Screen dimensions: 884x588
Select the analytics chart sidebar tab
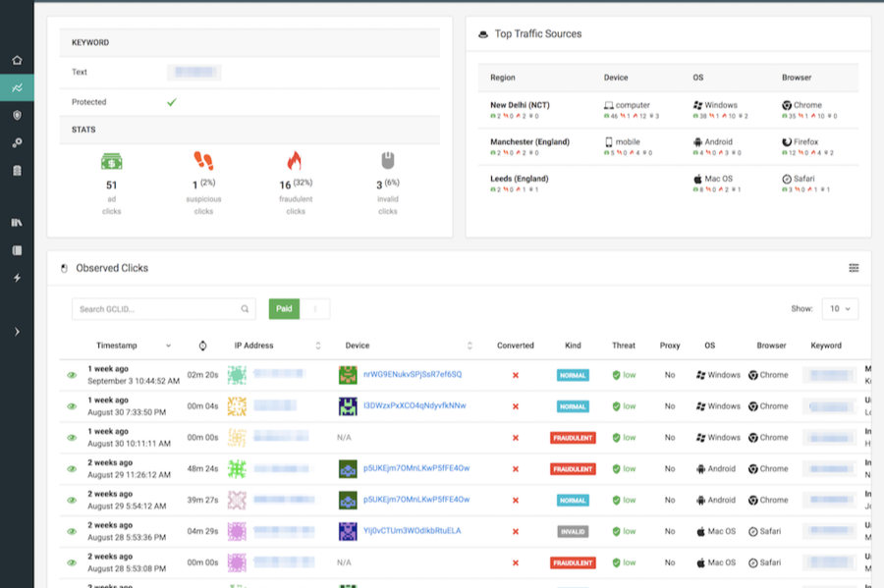(x=17, y=87)
